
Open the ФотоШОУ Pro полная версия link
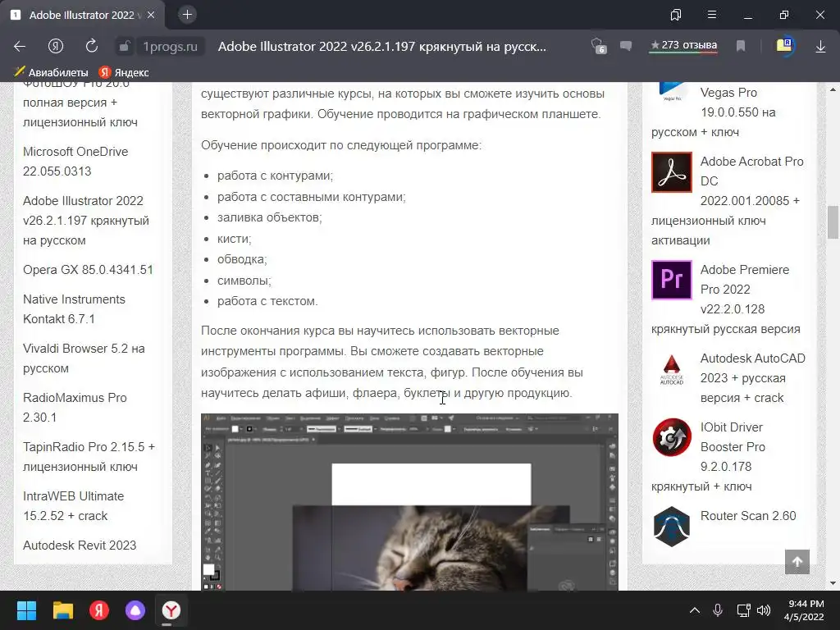(x=80, y=103)
